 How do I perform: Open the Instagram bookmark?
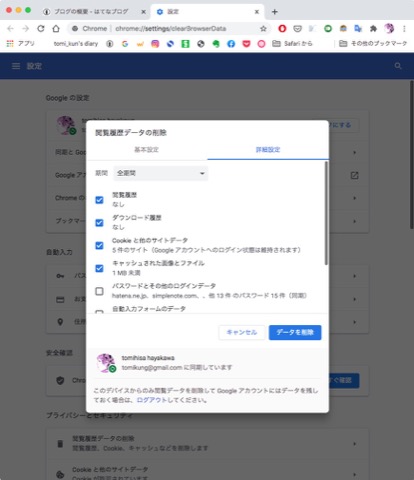pos(155,44)
